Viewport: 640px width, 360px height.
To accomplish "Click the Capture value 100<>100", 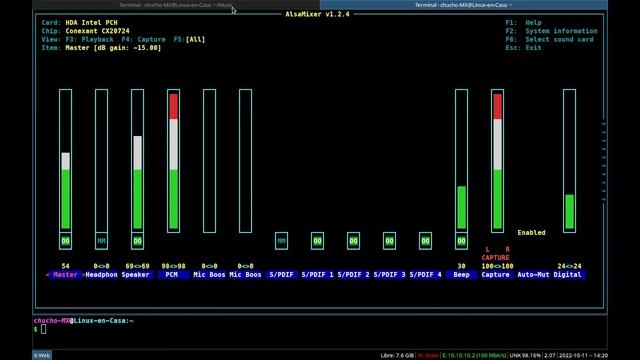I will pyautogui.click(x=497, y=266).
